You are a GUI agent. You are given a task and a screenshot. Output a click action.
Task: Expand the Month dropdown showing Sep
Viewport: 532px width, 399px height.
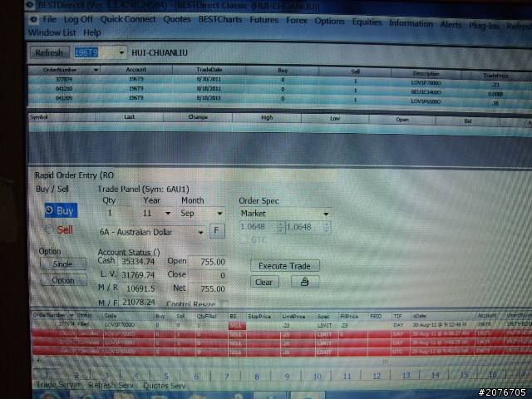point(219,214)
